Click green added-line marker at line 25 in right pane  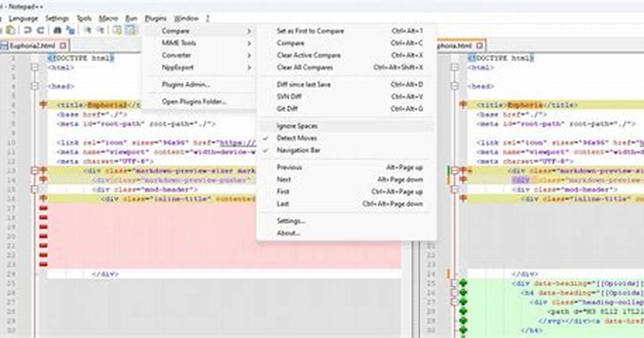[x=463, y=283]
